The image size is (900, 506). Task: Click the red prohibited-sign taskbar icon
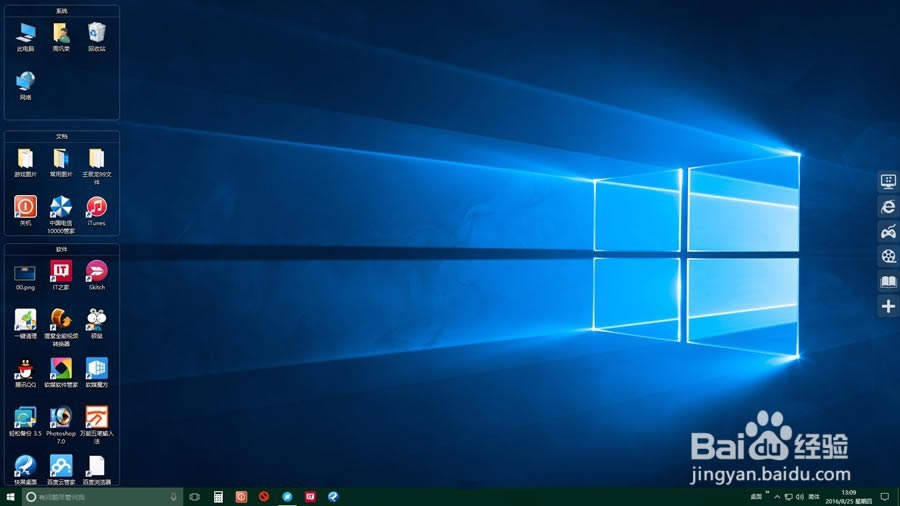(x=264, y=497)
